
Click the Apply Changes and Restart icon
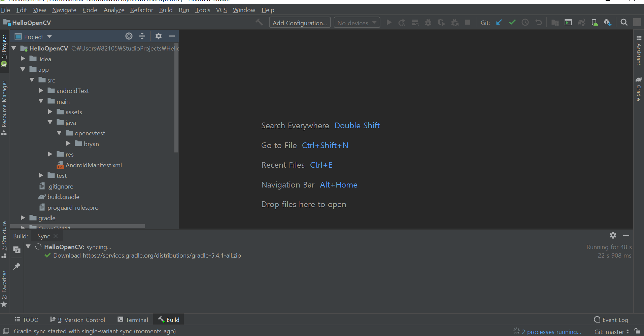[402, 23]
